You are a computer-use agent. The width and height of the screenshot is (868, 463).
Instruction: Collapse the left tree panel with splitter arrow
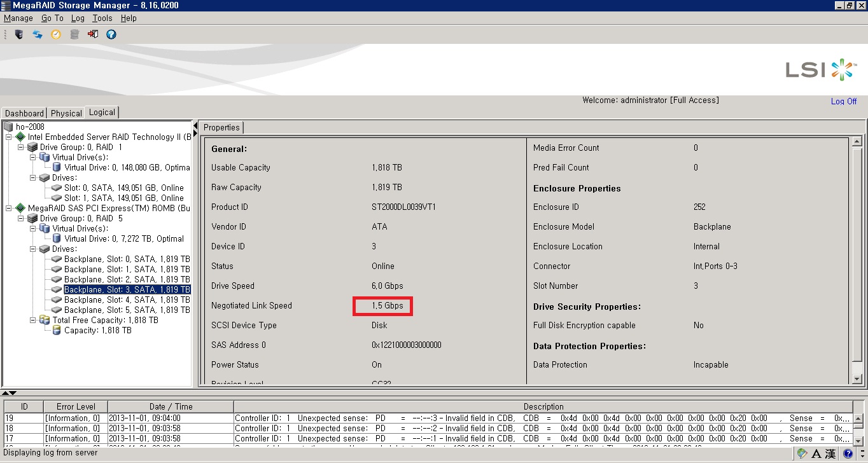tap(195, 126)
